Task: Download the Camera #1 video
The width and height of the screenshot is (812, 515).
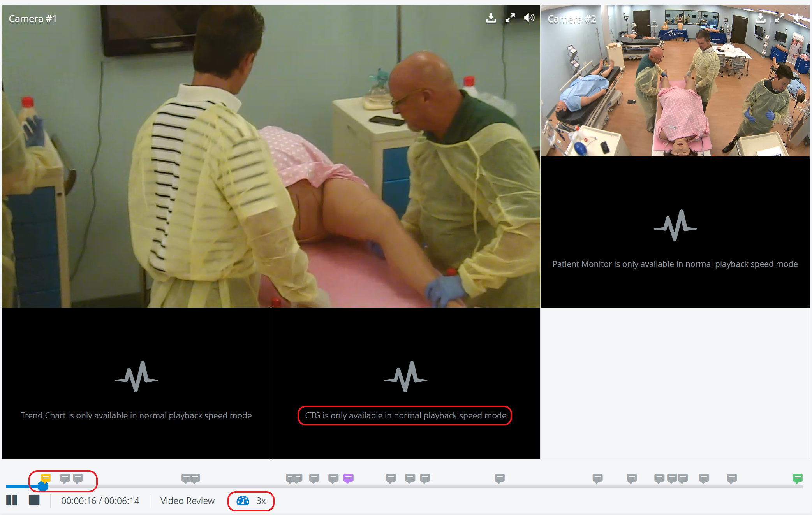Action: [x=491, y=18]
